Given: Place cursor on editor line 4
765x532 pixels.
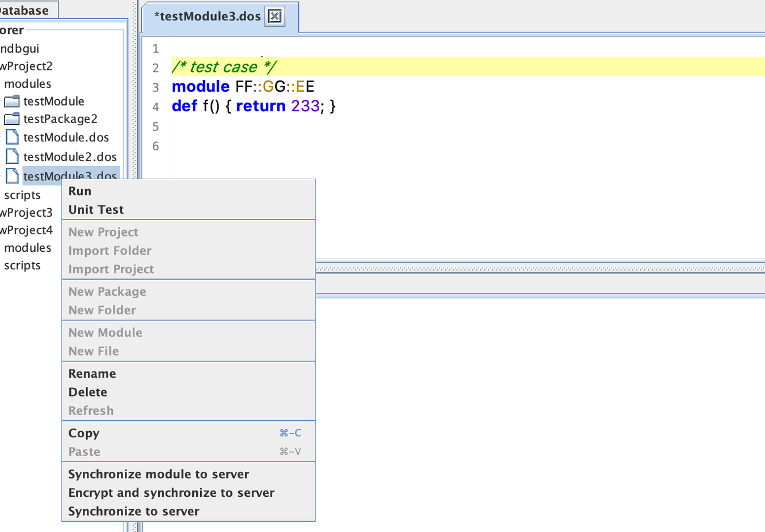Looking at the screenshot, I should (x=397, y=107).
